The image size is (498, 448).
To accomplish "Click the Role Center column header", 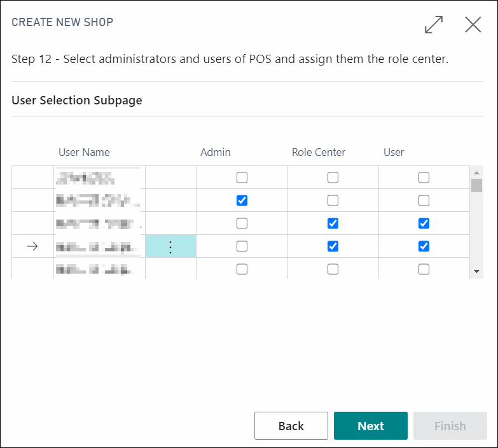I will pos(319,152).
